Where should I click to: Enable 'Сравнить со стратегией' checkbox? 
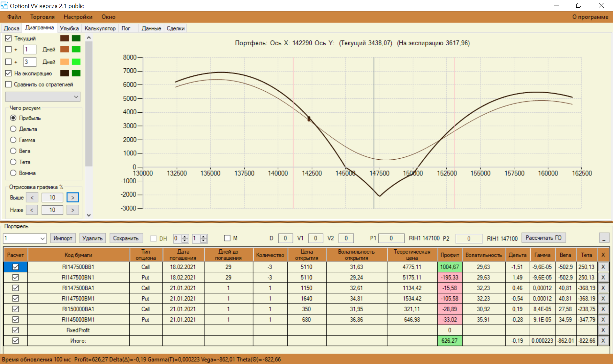click(x=9, y=84)
